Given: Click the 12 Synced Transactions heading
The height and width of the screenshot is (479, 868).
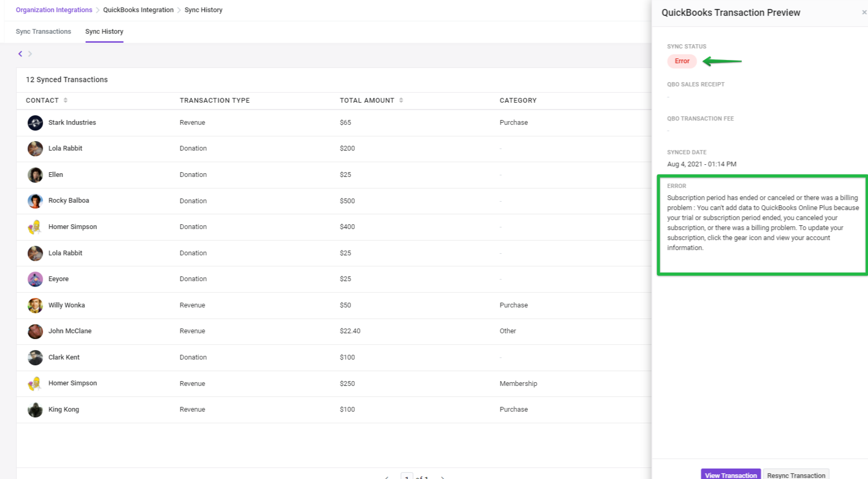Looking at the screenshot, I should 67,79.
